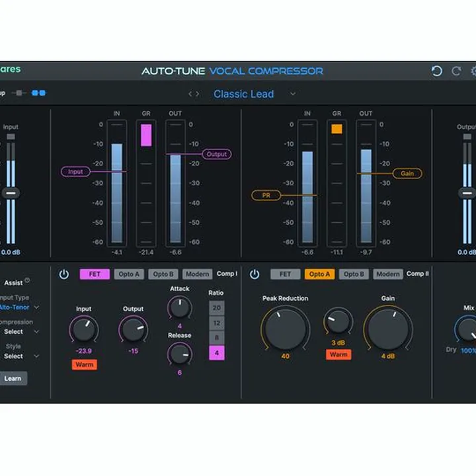Click the 4 dB Gain value
The width and height of the screenshot is (476, 476).
(388, 356)
